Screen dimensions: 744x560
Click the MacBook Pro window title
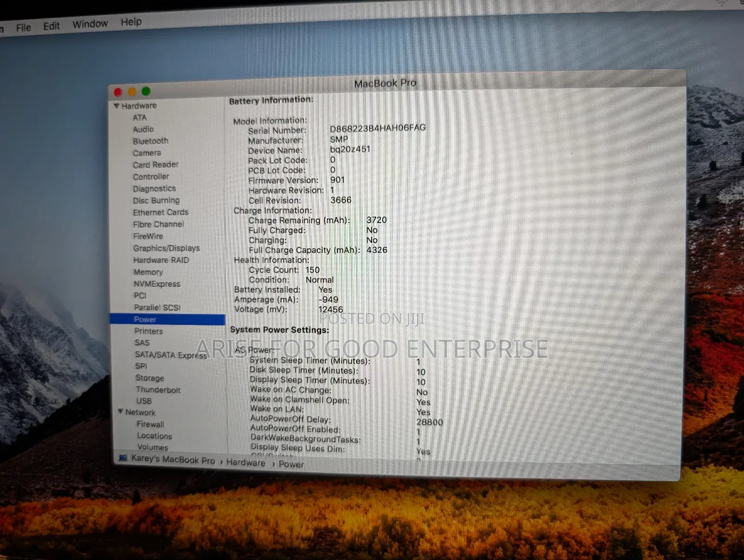[385, 83]
